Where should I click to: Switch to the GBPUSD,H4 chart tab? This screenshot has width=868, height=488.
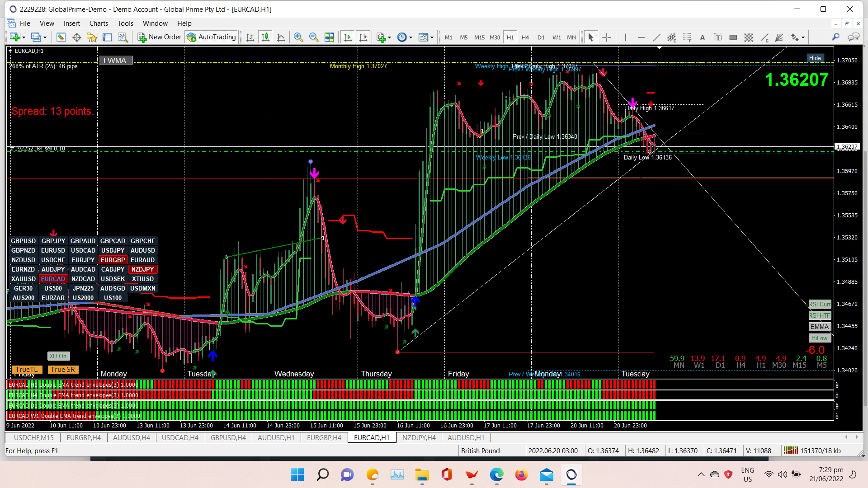228,437
